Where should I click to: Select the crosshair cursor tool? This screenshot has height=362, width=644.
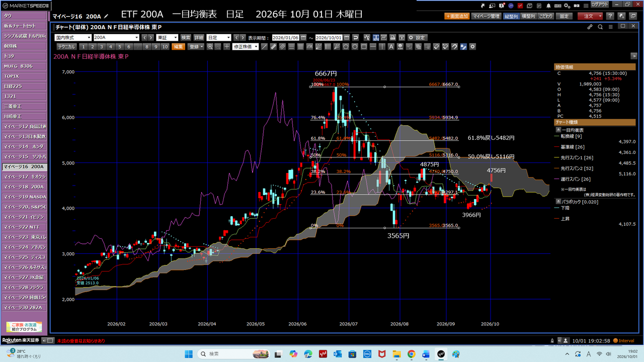tap(227, 47)
